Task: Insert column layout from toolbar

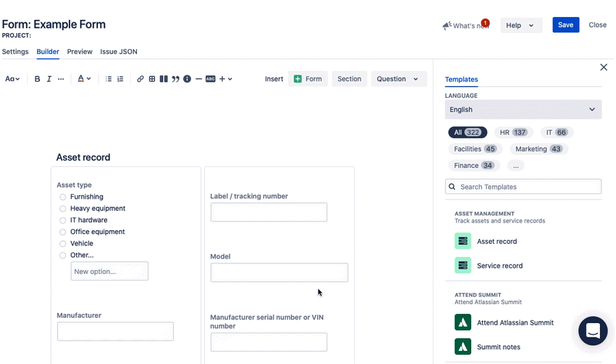Action: click(x=164, y=79)
